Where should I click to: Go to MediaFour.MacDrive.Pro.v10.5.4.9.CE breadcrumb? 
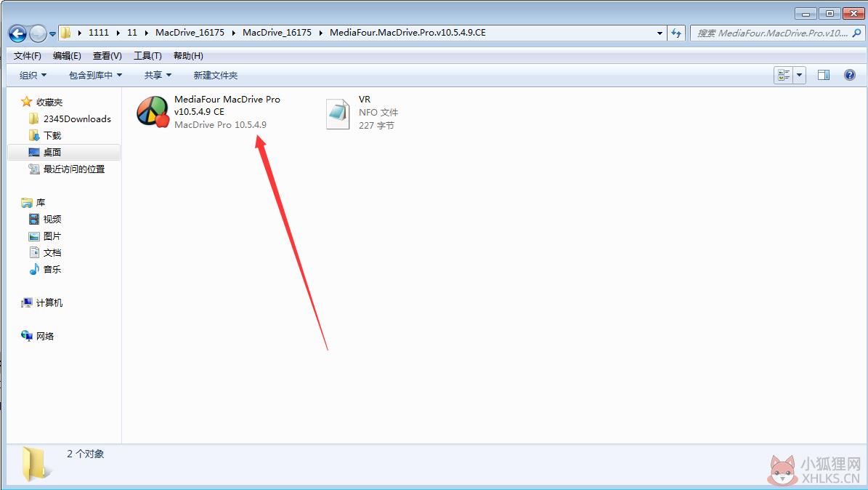(407, 33)
